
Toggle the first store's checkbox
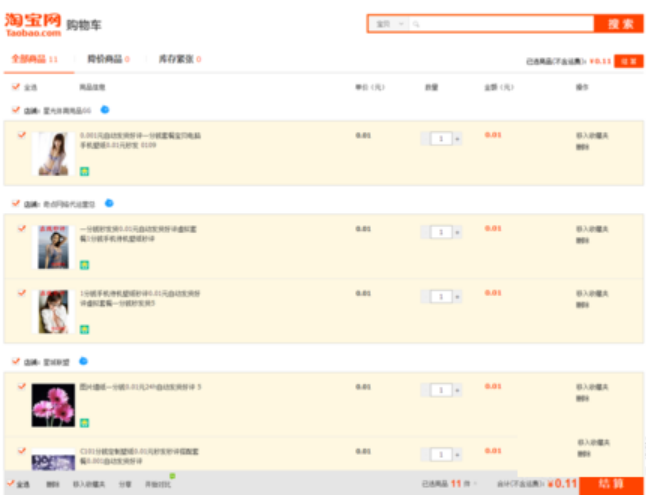pos(16,110)
